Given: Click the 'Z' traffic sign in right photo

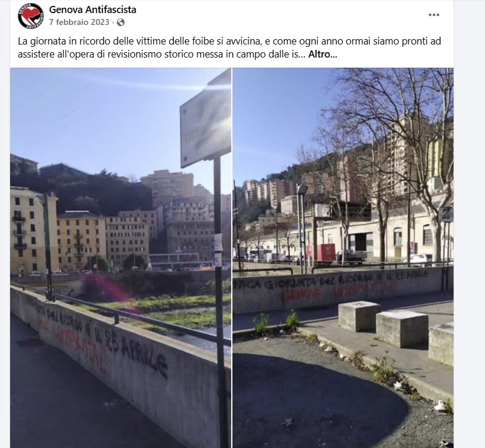Looking at the screenshot, I should [x=446, y=215].
